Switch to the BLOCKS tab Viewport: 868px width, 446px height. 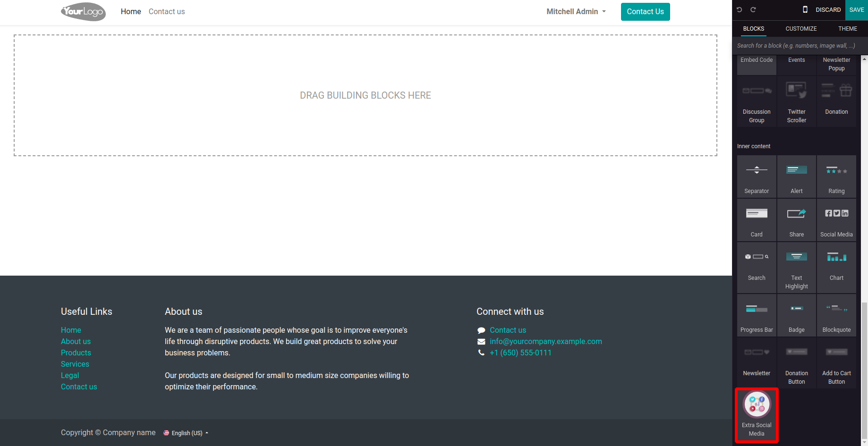pos(754,28)
